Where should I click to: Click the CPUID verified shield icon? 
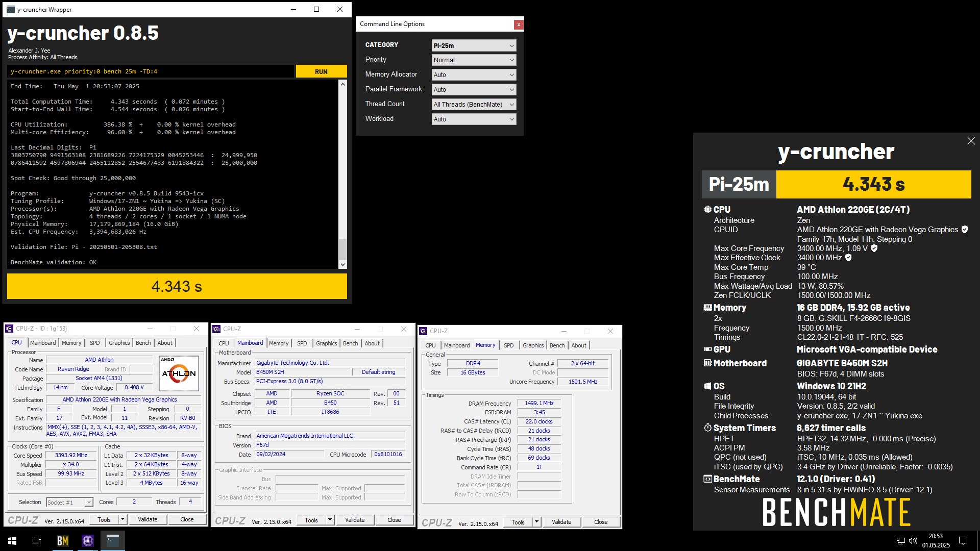[964, 230]
